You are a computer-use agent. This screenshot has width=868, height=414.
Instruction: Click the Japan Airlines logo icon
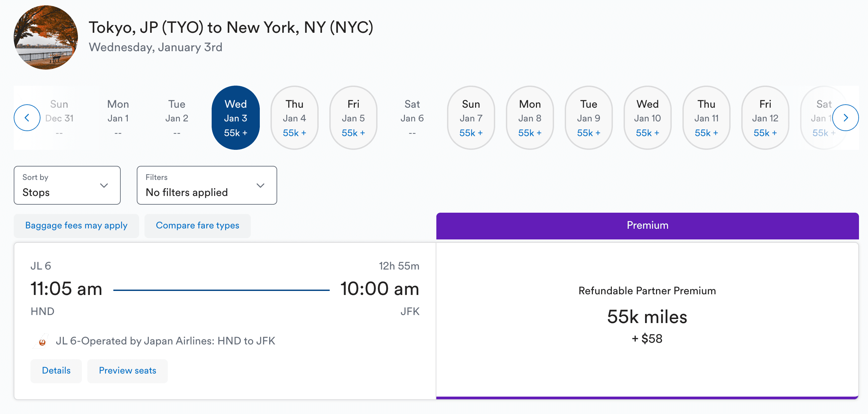coord(41,341)
